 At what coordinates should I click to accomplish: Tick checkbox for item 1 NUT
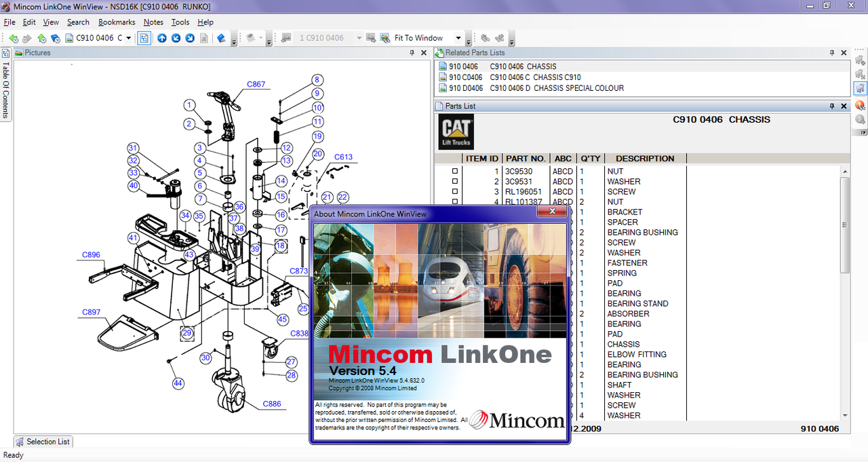tap(455, 172)
